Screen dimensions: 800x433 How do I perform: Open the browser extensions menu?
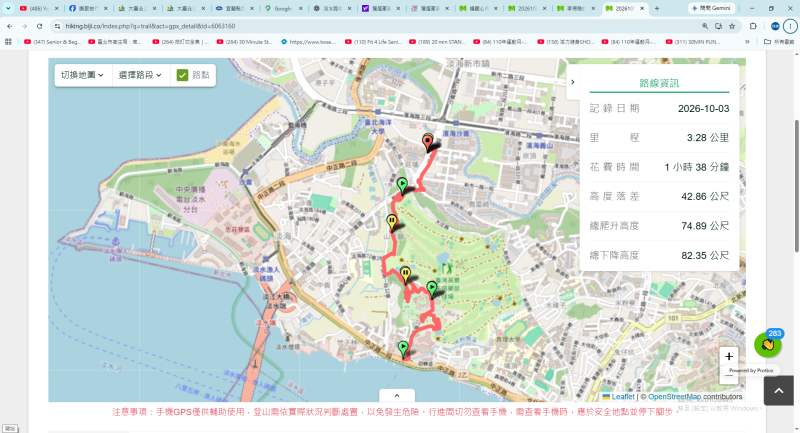[753, 26]
